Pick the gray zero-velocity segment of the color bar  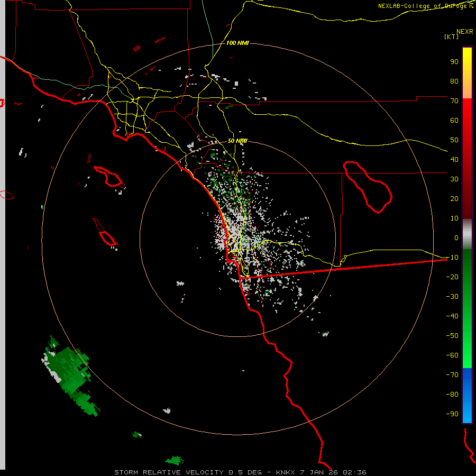(467, 234)
